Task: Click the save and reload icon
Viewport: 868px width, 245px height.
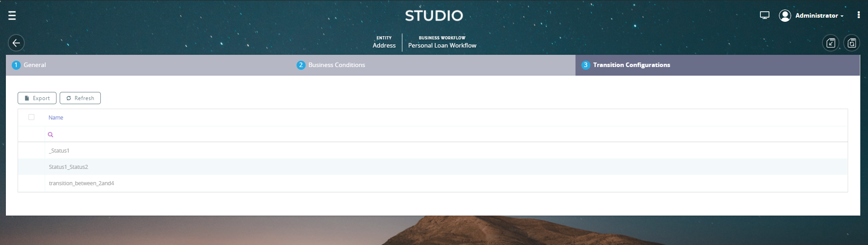Action: pyautogui.click(x=851, y=43)
